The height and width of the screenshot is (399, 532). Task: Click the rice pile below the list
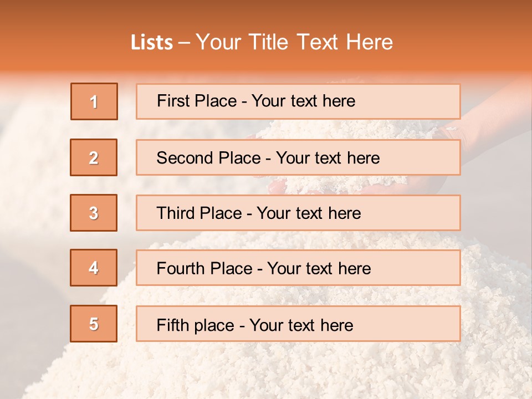266,371
